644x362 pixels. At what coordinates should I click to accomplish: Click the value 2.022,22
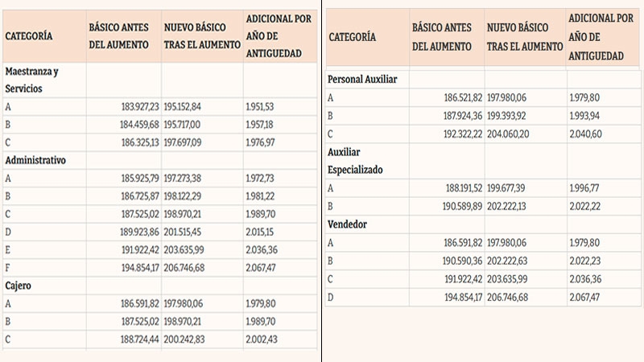(x=585, y=206)
